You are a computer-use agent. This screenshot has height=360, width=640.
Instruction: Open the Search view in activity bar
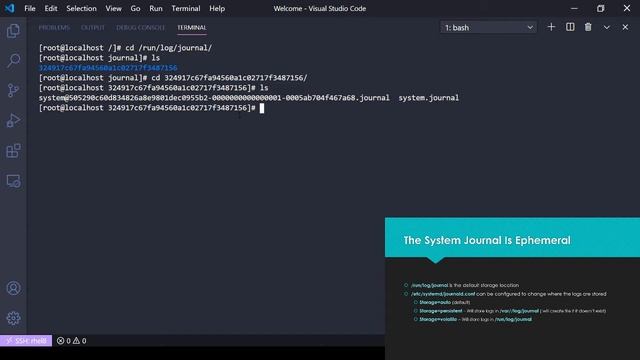click(13, 61)
